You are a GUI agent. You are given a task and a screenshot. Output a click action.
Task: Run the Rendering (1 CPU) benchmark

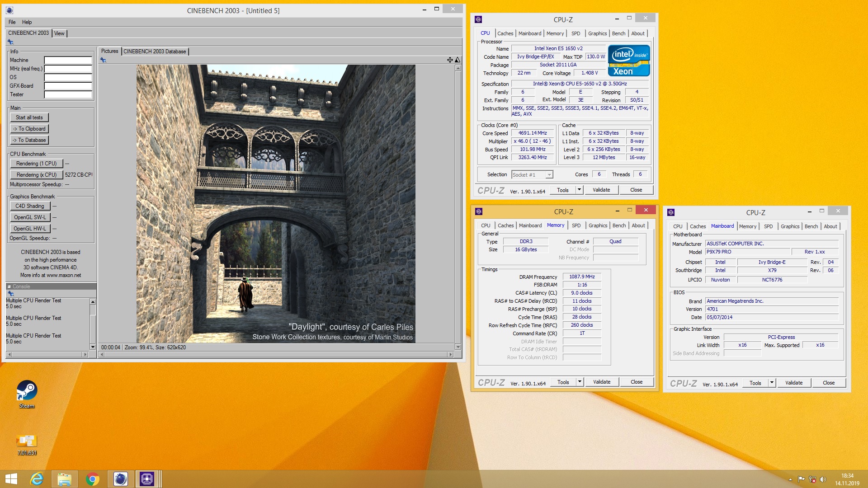(36, 164)
